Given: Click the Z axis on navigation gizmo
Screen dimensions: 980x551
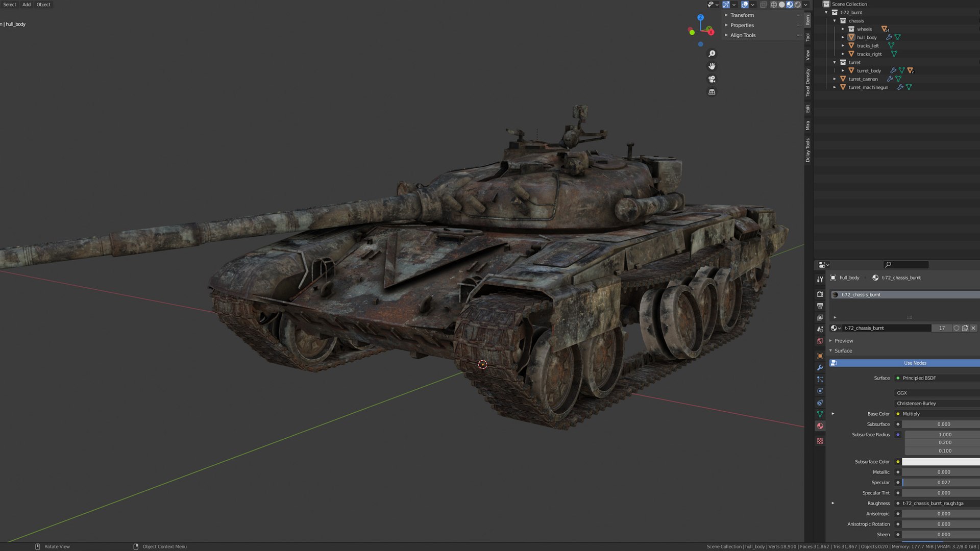Looking at the screenshot, I should tap(701, 17).
